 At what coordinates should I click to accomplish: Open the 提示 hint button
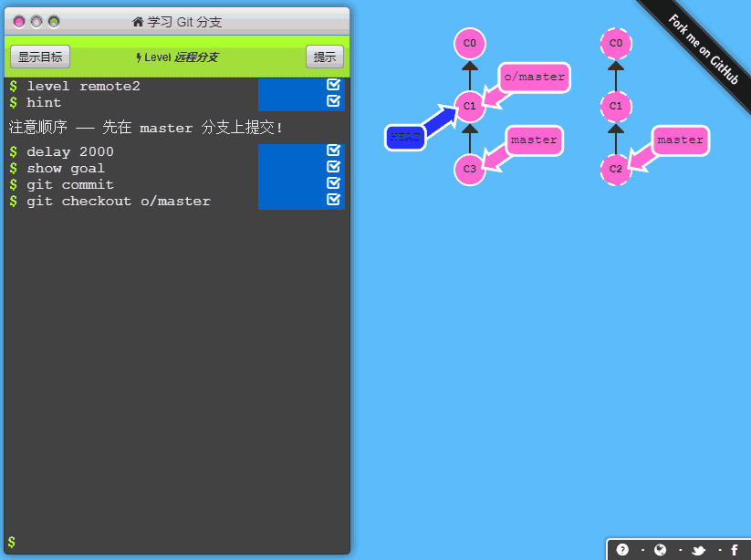(325, 57)
